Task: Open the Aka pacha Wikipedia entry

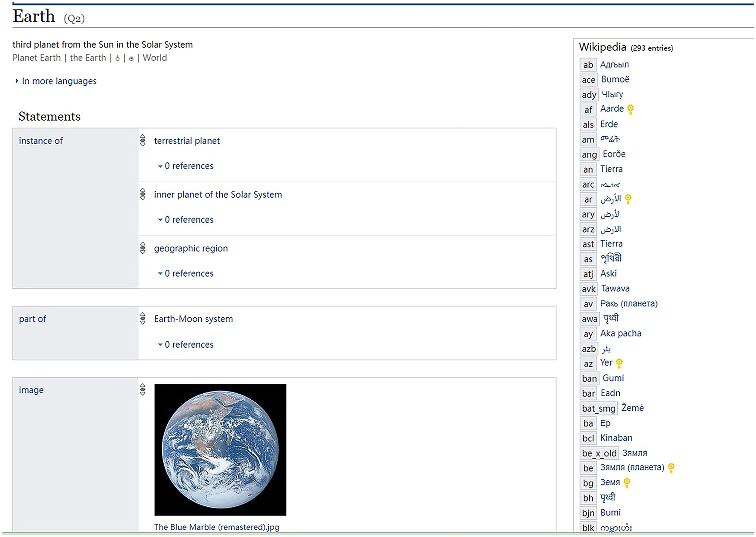Action: point(621,333)
